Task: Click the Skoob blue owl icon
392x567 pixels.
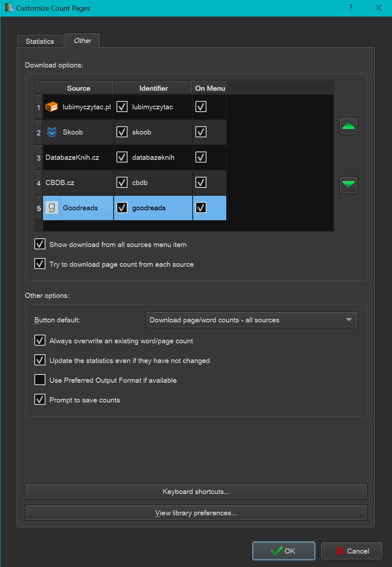Action: (x=52, y=132)
